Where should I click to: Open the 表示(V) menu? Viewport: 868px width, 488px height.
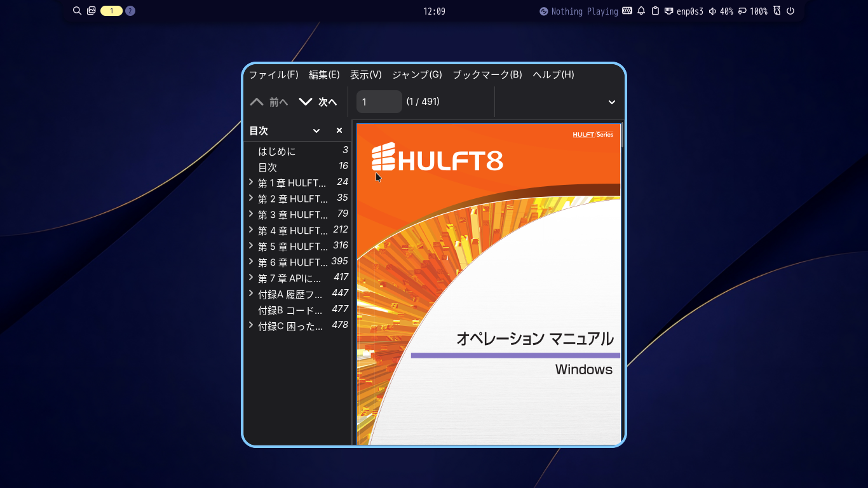[x=366, y=74]
